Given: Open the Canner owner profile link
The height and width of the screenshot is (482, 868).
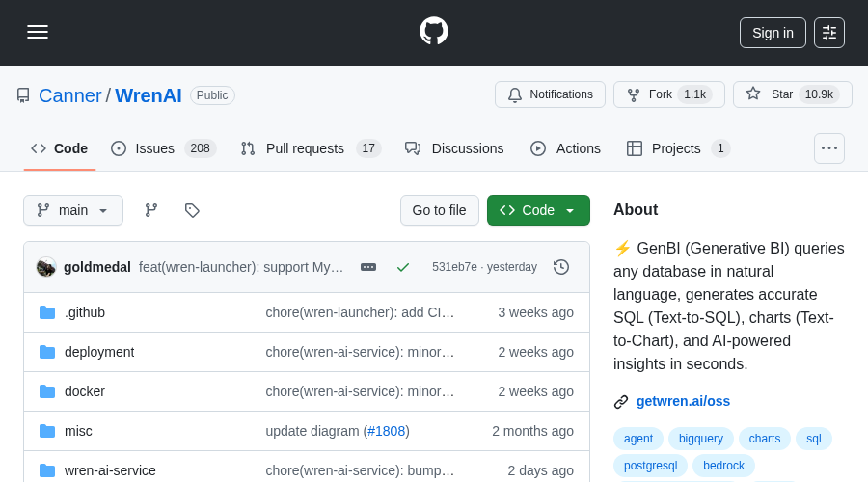Looking at the screenshot, I should click(70, 95).
